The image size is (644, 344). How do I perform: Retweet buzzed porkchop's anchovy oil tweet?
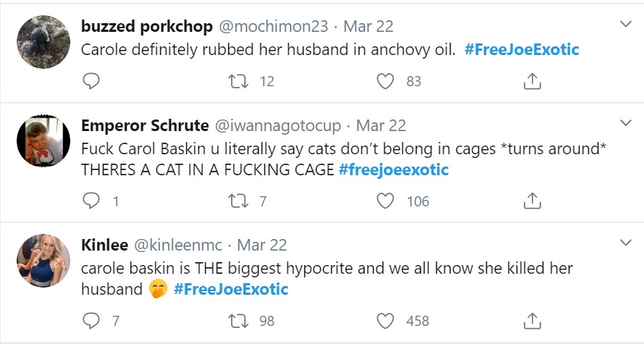[236, 82]
